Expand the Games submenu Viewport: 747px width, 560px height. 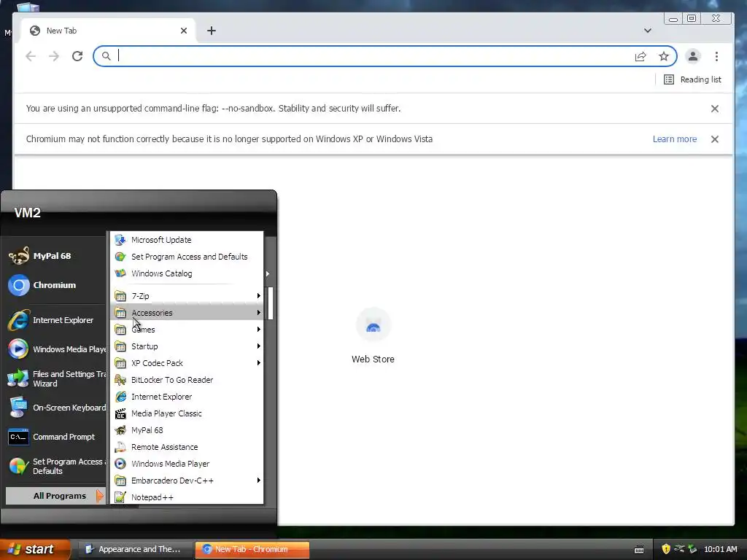click(187, 330)
